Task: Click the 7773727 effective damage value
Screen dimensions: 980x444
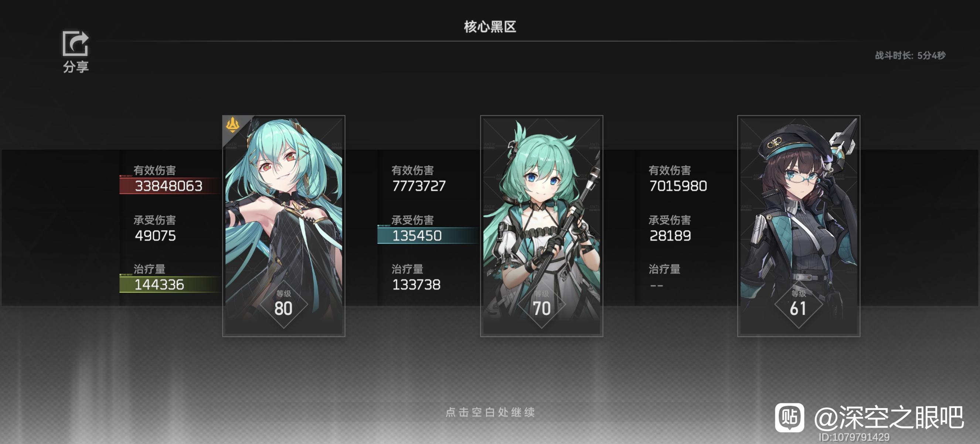Action: pos(419,186)
